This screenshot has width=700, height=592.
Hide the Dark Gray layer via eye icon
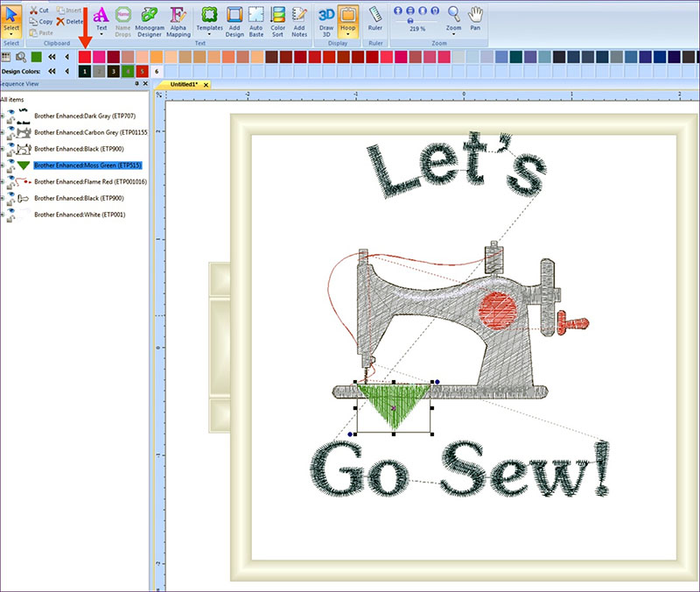[10, 112]
